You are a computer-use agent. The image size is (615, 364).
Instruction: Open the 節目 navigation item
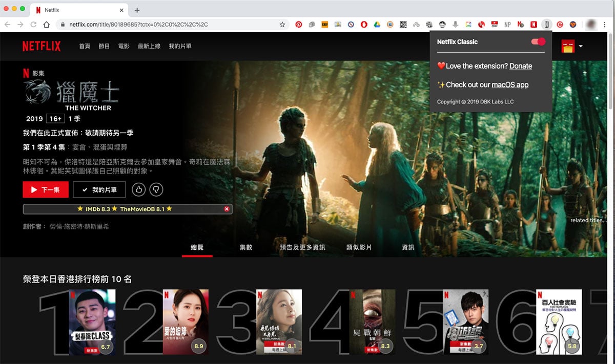click(x=104, y=46)
